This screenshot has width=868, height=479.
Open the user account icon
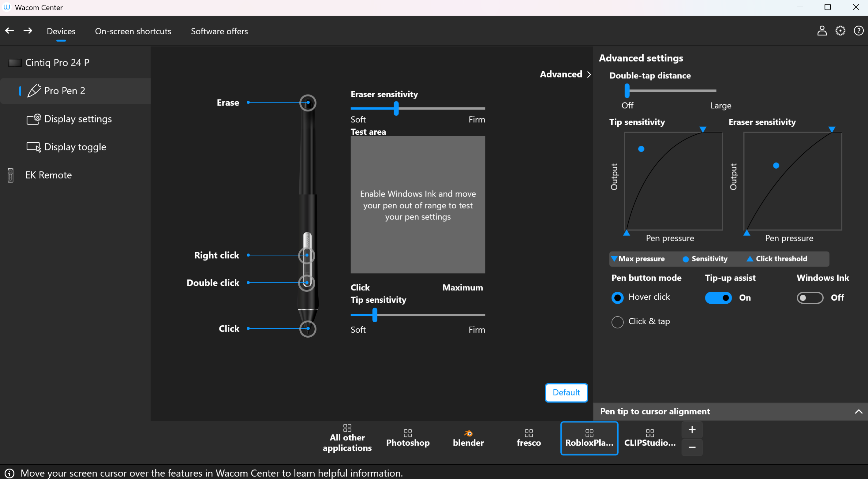click(x=822, y=31)
